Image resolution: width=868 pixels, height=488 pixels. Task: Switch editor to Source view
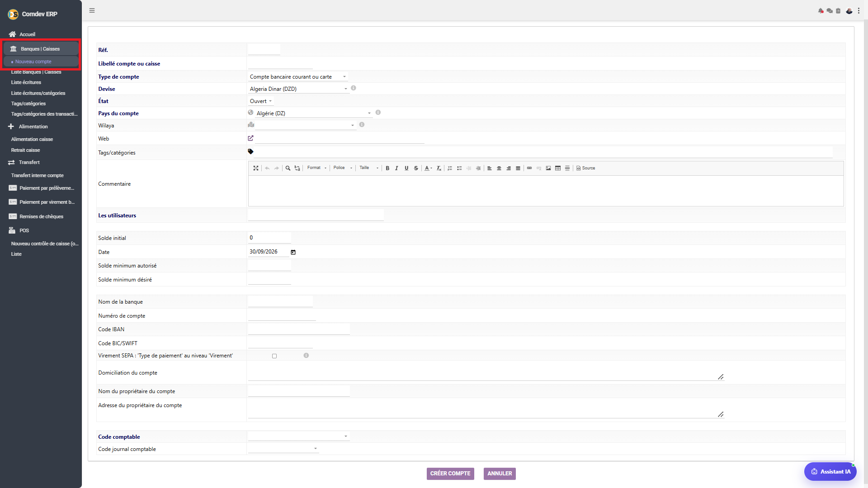(x=585, y=168)
